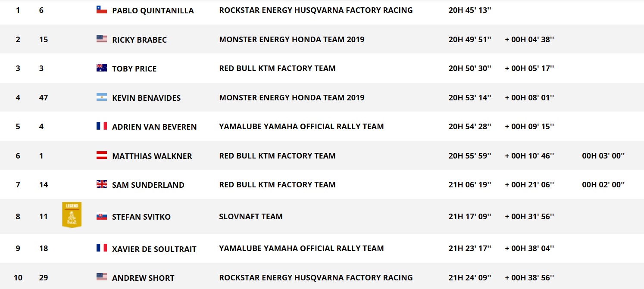The width and height of the screenshot is (644, 289).
Task: Click the USA flag next to Ricky Brabec
Action: click(x=101, y=39)
